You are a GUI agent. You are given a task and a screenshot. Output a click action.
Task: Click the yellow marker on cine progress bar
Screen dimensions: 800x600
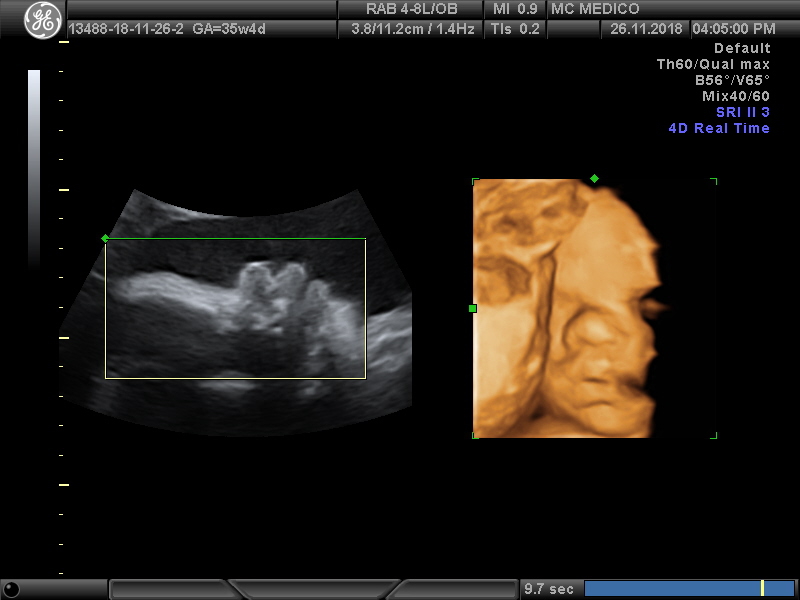(x=762, y=588)
